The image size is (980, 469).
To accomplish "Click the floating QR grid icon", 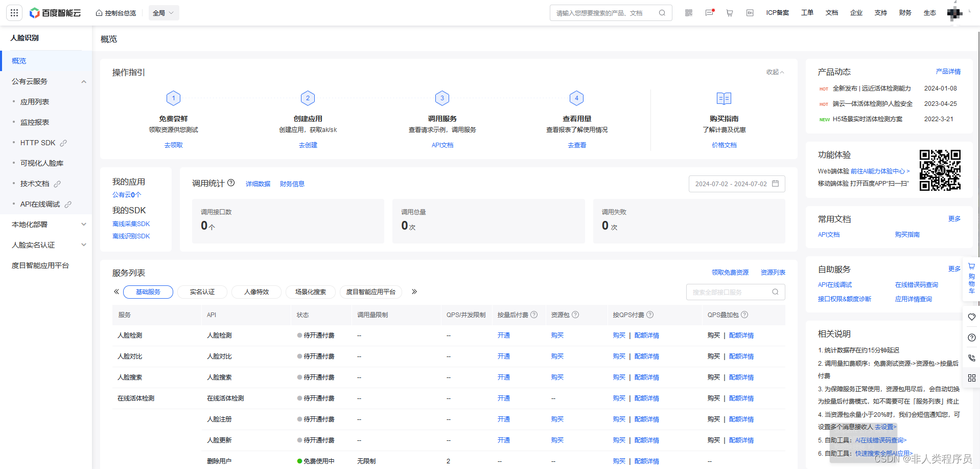I will (x=971, y=378).
